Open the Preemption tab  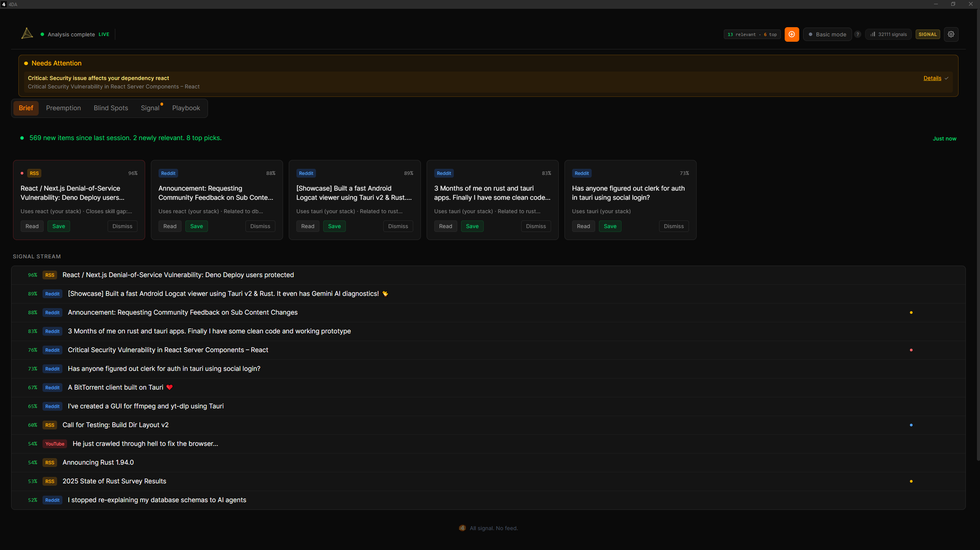point(63,108)
